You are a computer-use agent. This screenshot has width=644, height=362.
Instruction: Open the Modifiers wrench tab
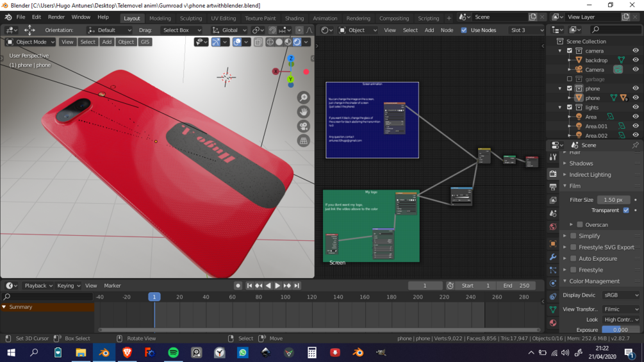pos(553,257)
